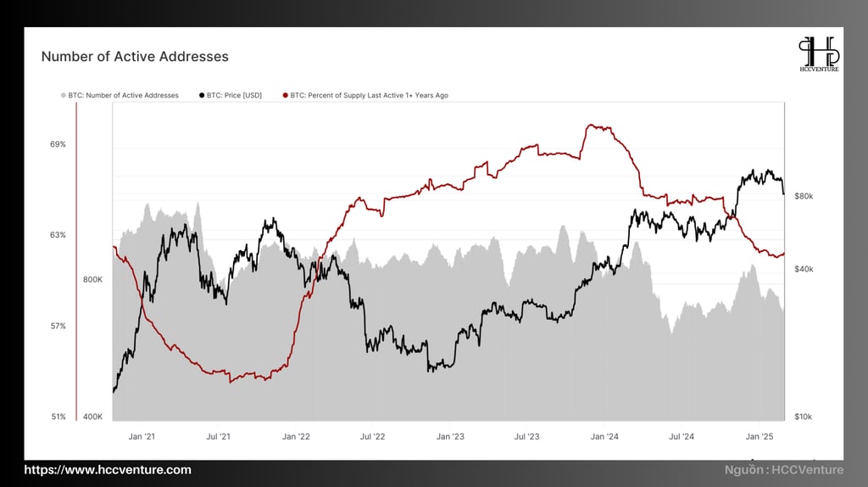
Task: Select the Jan '21 x-axis label
Action: coord(142,437)
